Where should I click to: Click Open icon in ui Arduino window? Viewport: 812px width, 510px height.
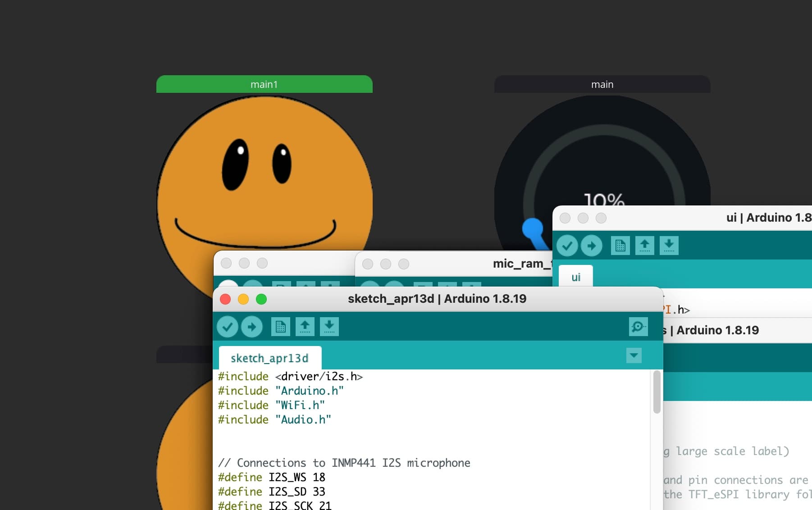645,246
